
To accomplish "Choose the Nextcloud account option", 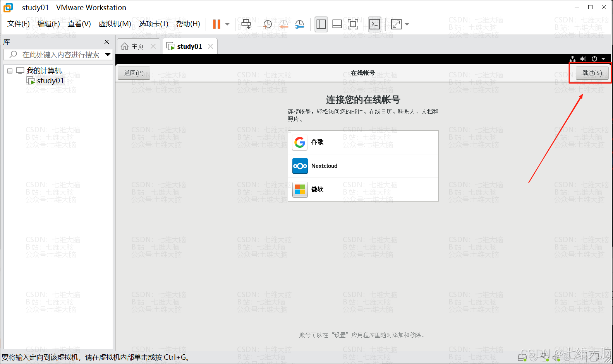I will coord(363,166).
